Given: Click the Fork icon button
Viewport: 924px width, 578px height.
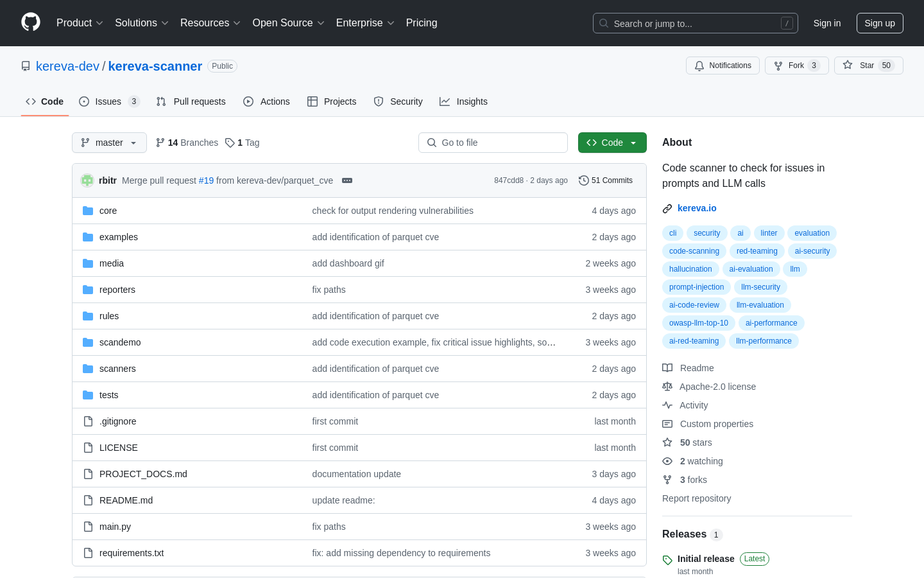Looking at the screenshot, I should tap(778, 66).
